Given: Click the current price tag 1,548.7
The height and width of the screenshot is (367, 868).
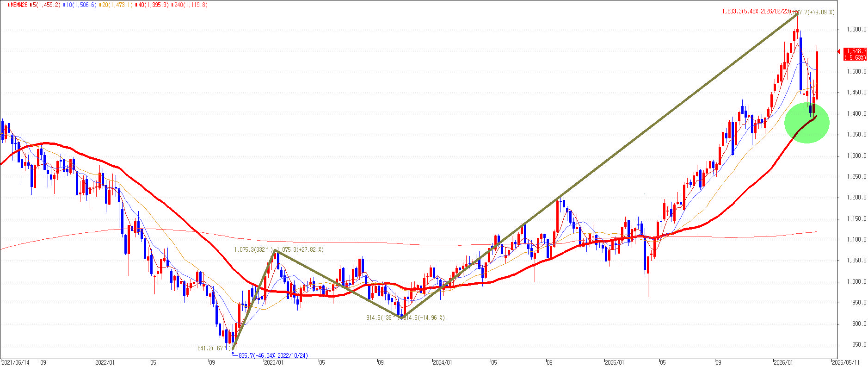Looking at the screenshot, I should click(x=855, y=54).
